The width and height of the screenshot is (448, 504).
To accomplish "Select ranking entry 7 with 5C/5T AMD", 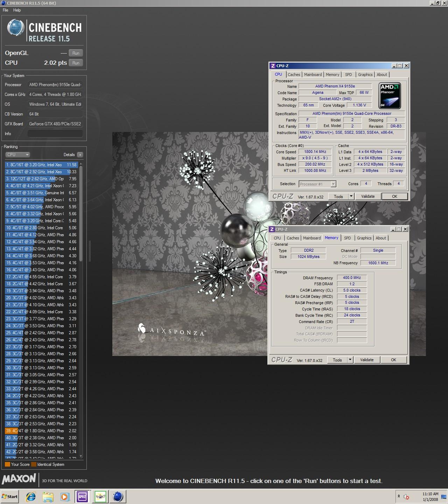I will click(x=41, y=206).
